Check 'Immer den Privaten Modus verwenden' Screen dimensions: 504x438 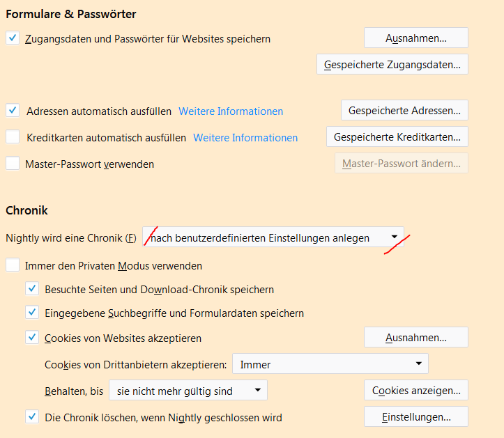[13, 265]
